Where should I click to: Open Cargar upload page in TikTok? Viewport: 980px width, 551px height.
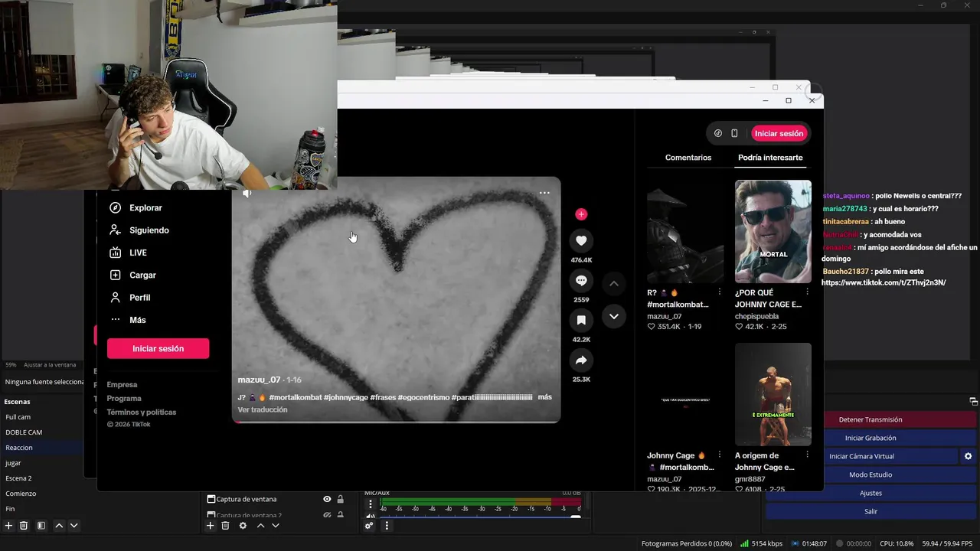[x=132, y=275]
